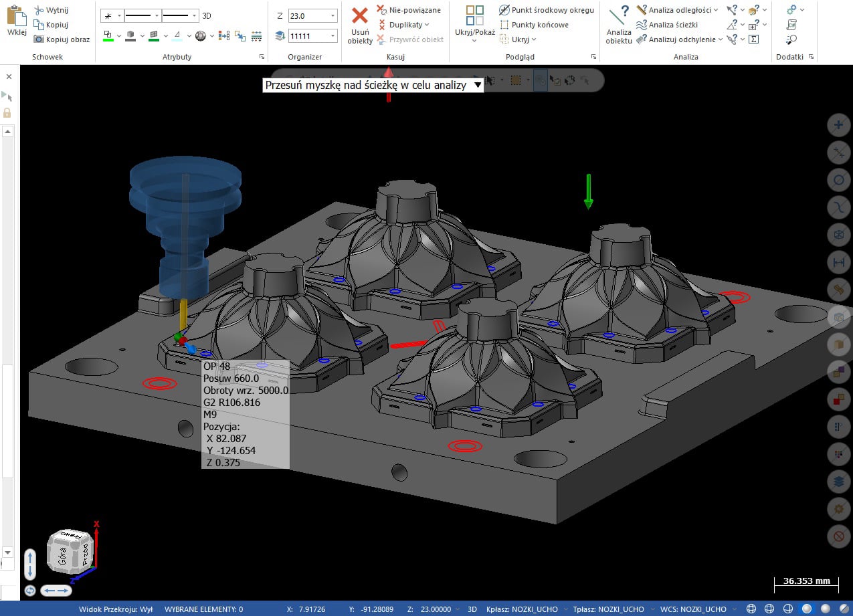Toggle Widok Przekroju in the status bar
Screen dimensions: 853x616
point(116,609)
